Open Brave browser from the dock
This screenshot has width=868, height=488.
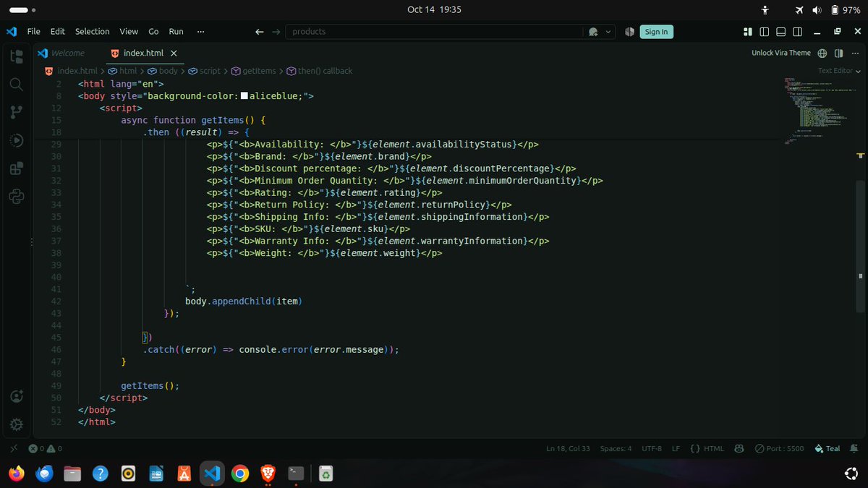pyautogui.click(x=268, y=474)
